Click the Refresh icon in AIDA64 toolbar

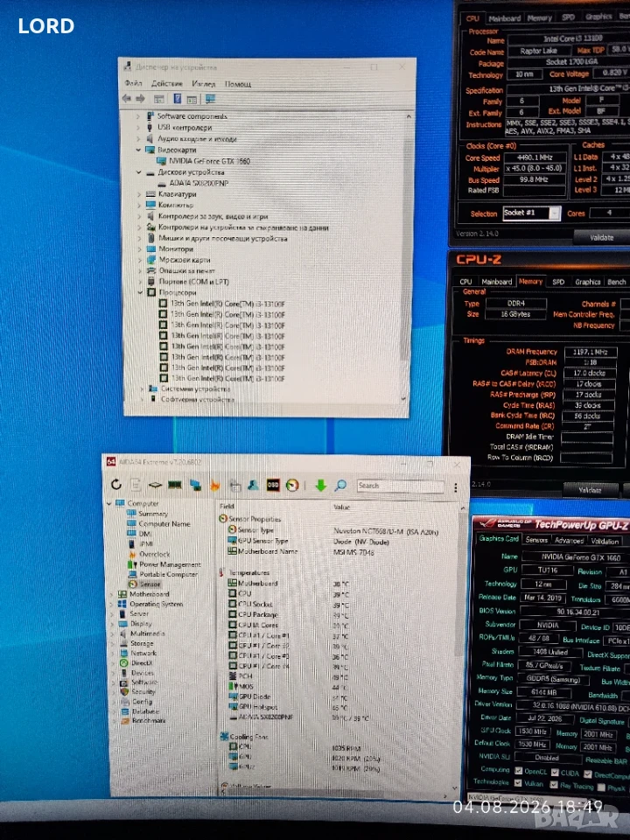pyautogui.click(x=116, y=485)
